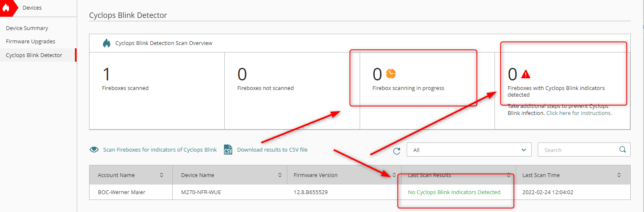Select scan time 2022-02-24 12:04:02

(x=549, y=192)
